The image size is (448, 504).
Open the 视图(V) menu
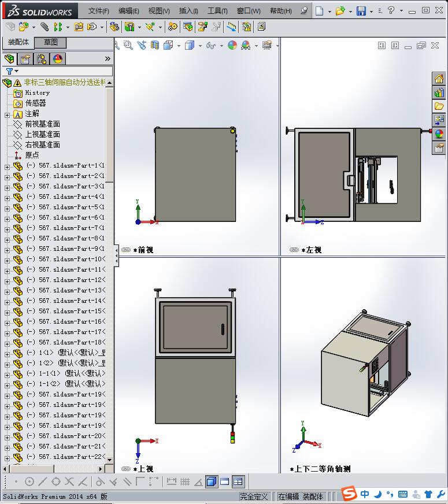159,11
